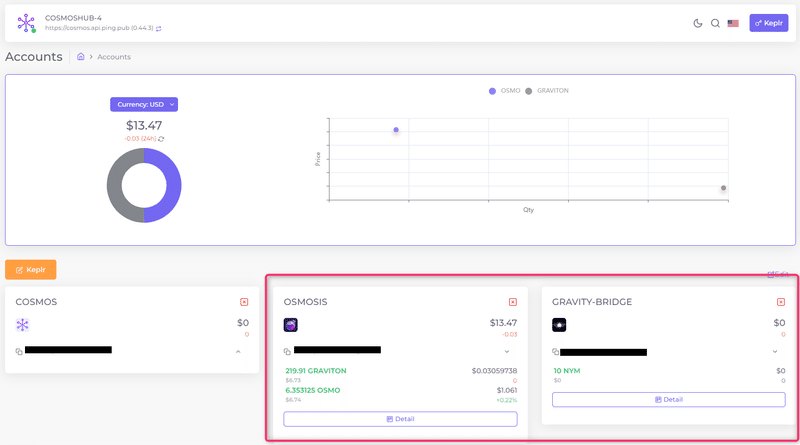Viewport: 800px width, 445px height.
Task: Copy the COSMOS account address
Action: click(x=19, y=352)
